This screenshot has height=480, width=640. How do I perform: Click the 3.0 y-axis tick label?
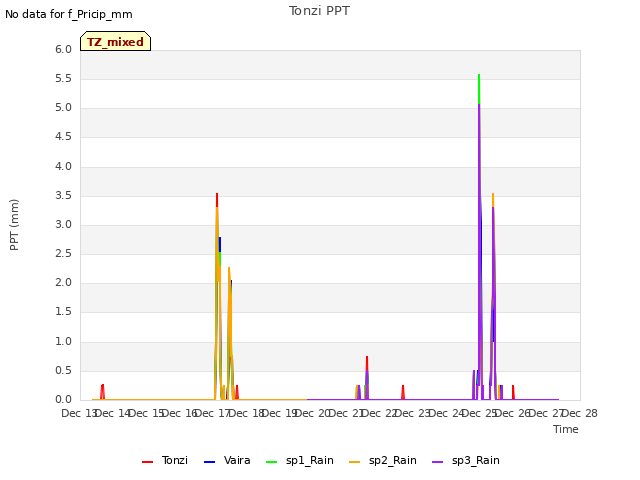(x=63, y=224)
